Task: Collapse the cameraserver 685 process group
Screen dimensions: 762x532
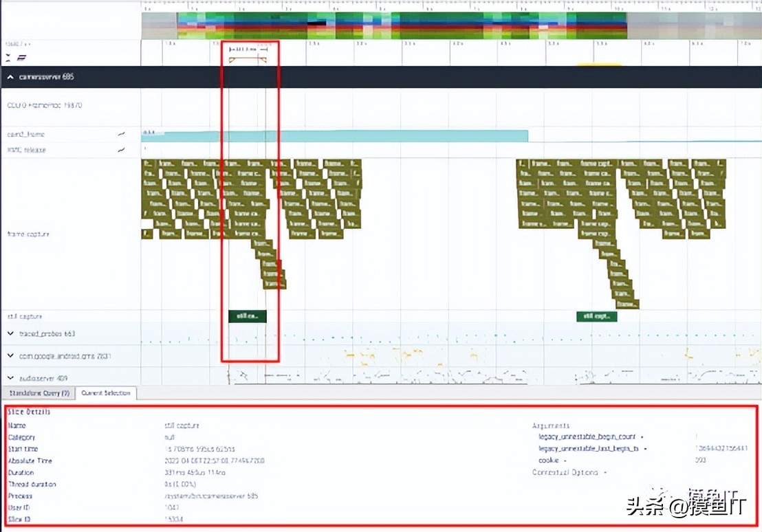Action: 10,77
